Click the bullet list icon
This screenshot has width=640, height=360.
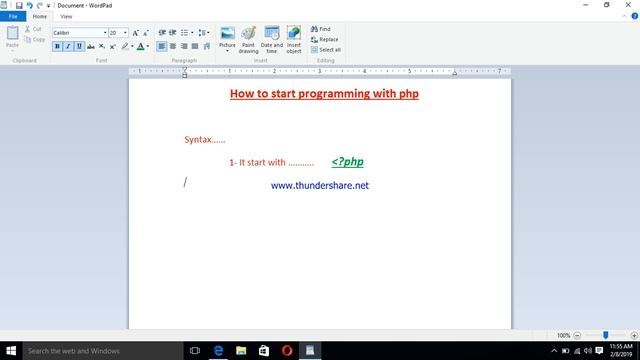point(184,33)
